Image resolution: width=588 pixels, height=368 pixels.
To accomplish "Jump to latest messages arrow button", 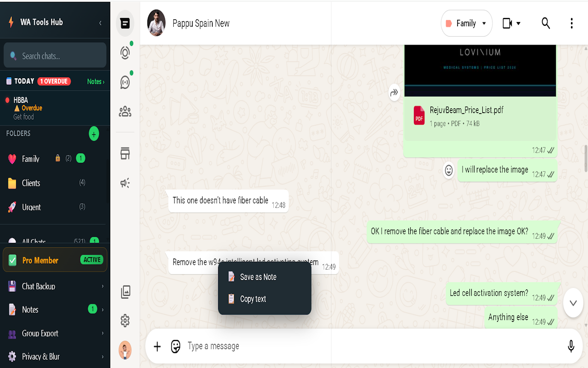I will point(573,303).
